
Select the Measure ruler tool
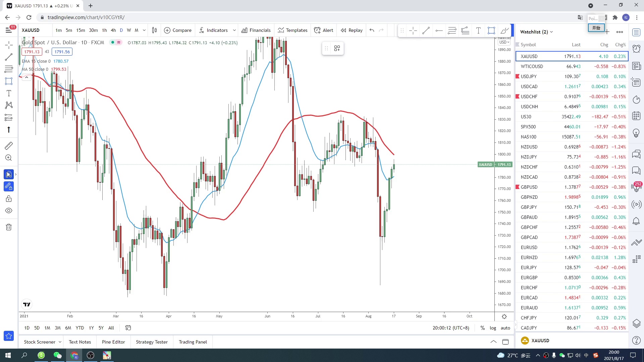pyautogui.click(x=9, y=145)
